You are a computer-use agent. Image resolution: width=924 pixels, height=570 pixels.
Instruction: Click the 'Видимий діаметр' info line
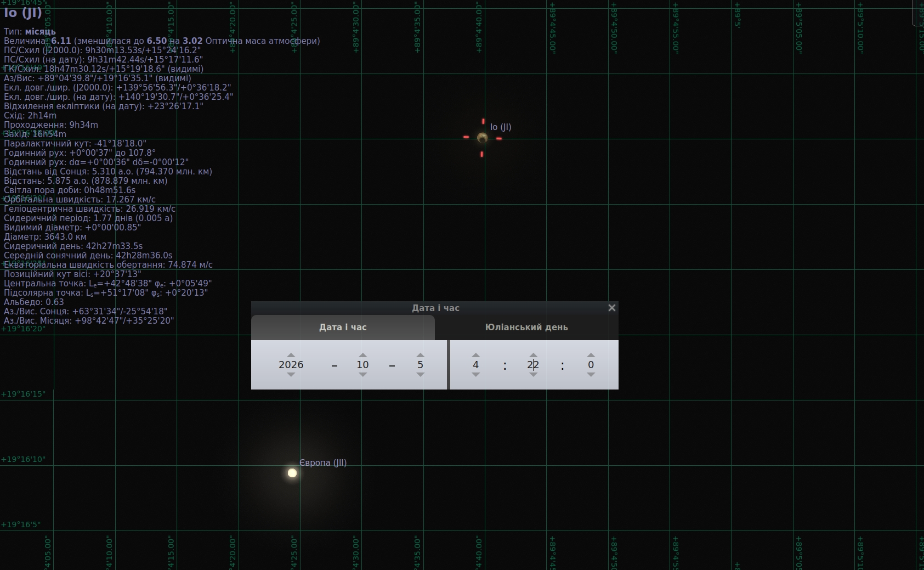tap(72, 228)
